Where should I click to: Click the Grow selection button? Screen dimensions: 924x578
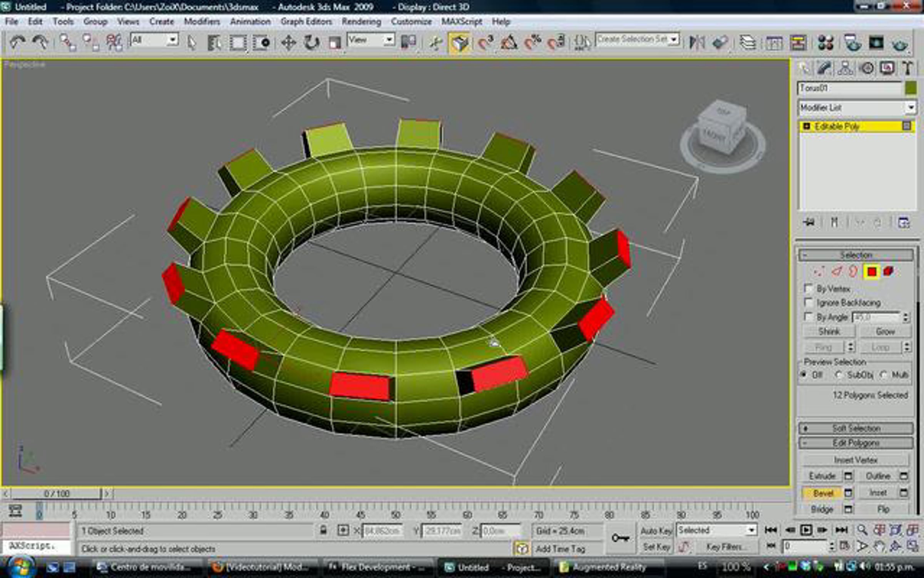coord(885,332)
